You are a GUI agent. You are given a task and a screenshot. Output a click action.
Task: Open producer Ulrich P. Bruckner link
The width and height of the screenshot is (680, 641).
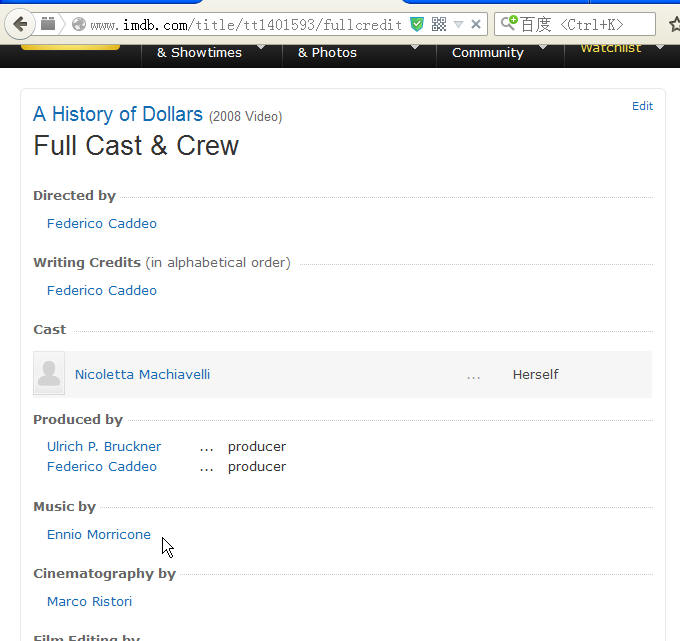point(104,446)
